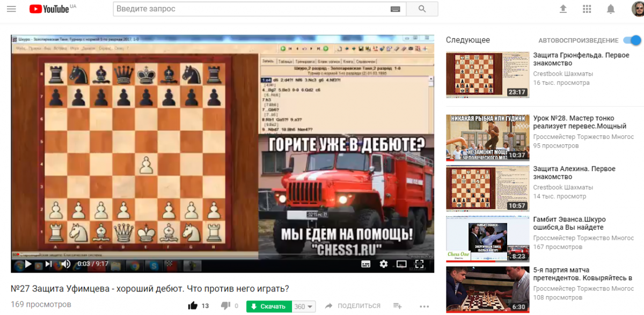
Task: Like the video with thumbs up
Action: [x=193, y=306]
